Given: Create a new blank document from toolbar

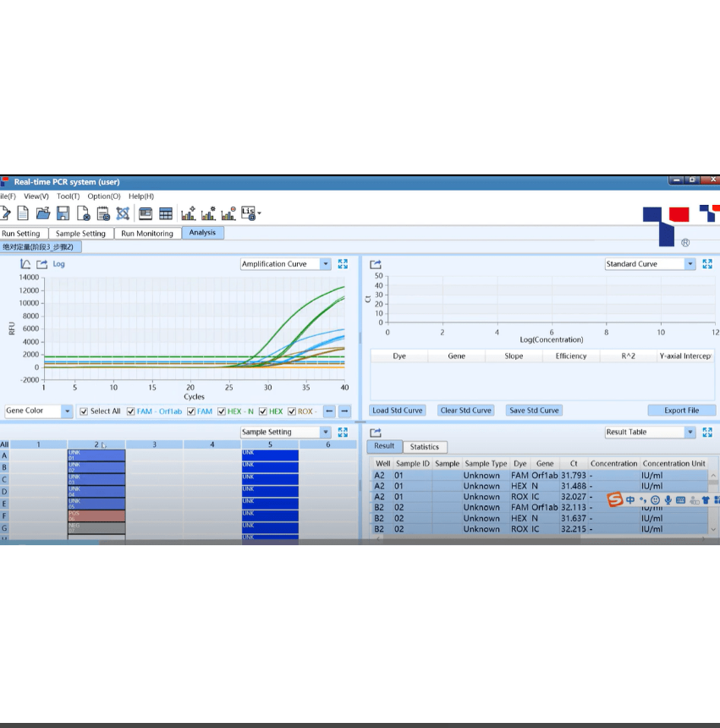Looking at the screenshot, I should tap(23, 213).
